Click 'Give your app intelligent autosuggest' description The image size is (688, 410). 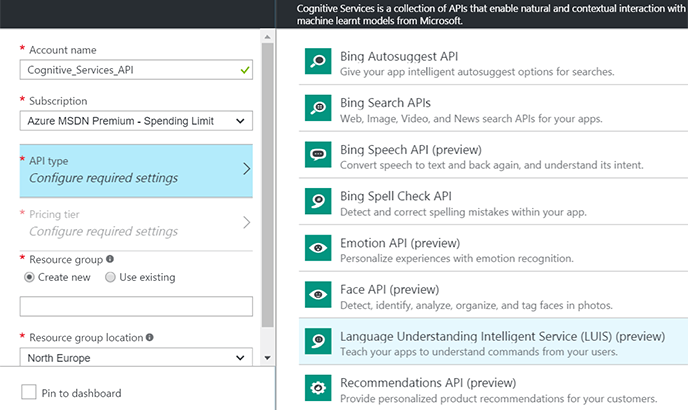477,72
